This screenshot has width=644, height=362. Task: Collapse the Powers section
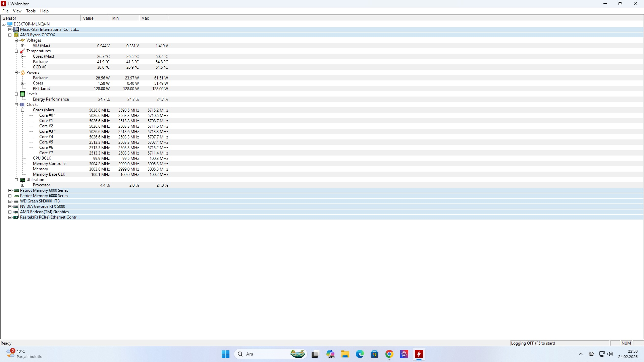(16, 72)
